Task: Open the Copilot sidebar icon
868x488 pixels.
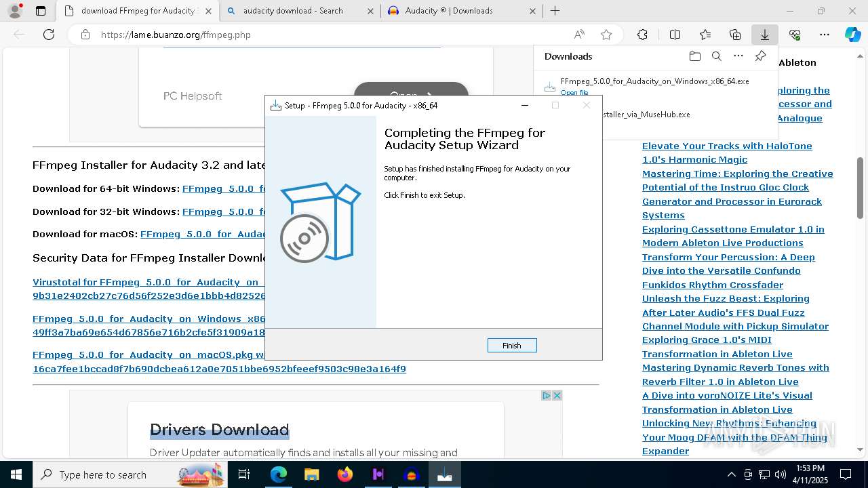Action: pyautogui.click(x=852, y=35)
